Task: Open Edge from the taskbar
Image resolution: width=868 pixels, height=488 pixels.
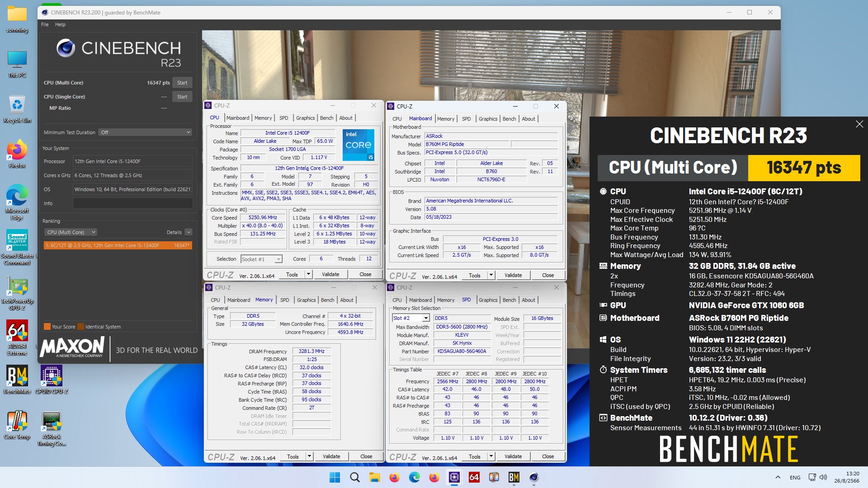Action: 414,477
